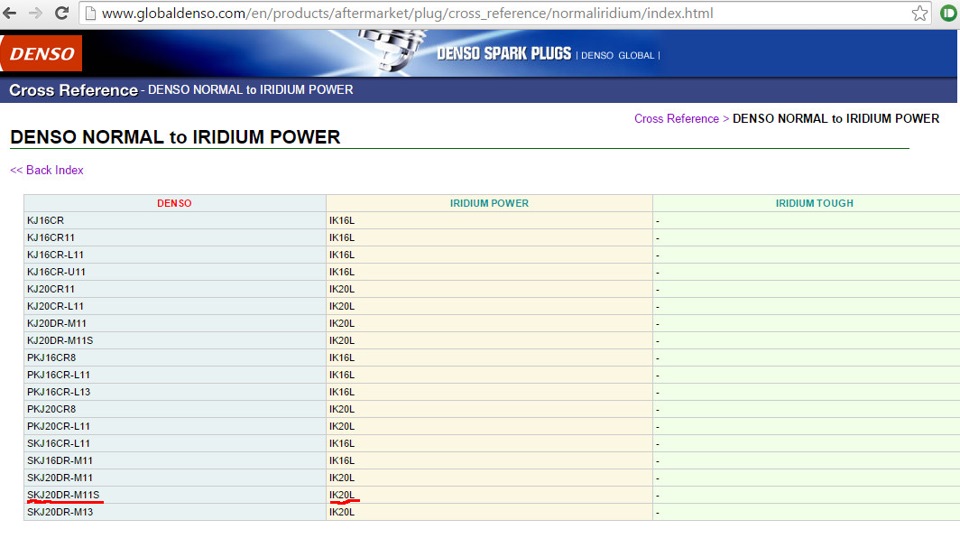Image resolution: width=960 pixels, height=557 pixels.
Task: Click the IRIDIUM TOUGH column header
Action: pos(814,203)
